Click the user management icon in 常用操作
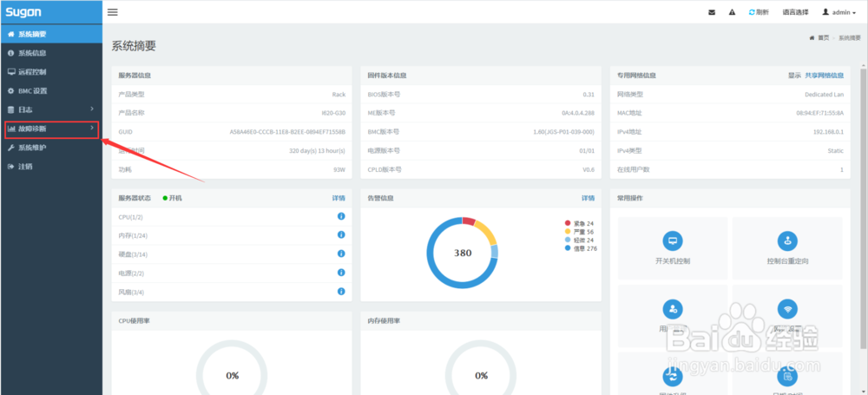The image size is (868, 395). [x=673, y=308]
